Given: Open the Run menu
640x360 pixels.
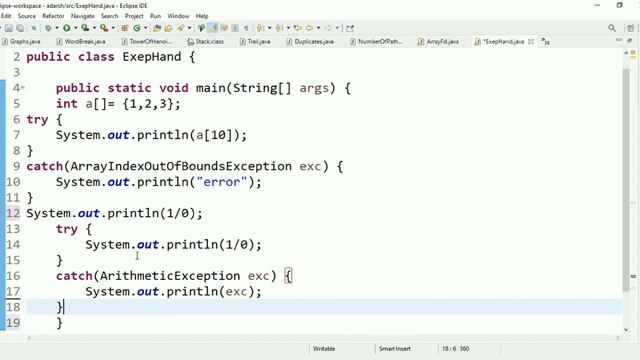Looking at the screenshot, I should point(156,16).
